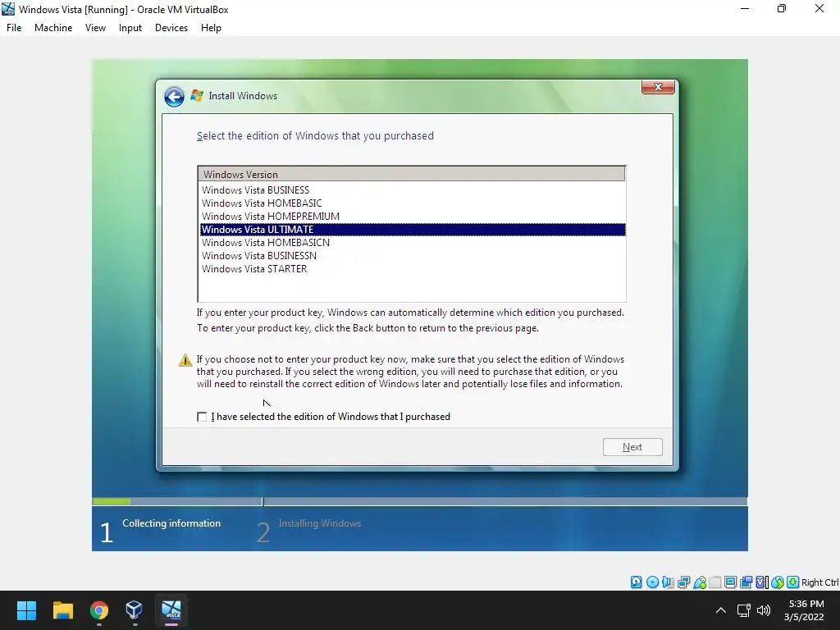This screenshot has width=840, height=630.
Task: Open File Explorer from the taskbar
Action: [x=62, y=610]
